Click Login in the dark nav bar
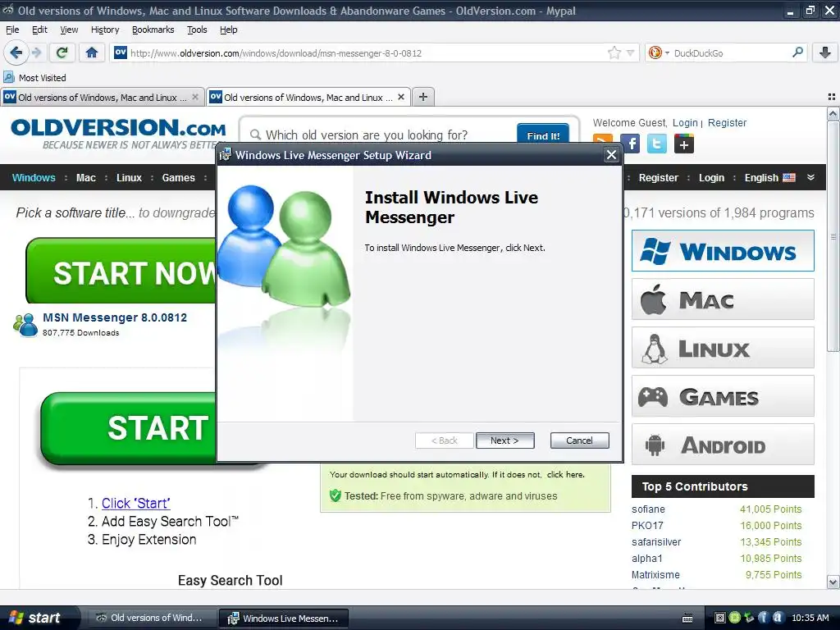Image resolution: width=840 pixels, height=630 pixels. [711, 177]
